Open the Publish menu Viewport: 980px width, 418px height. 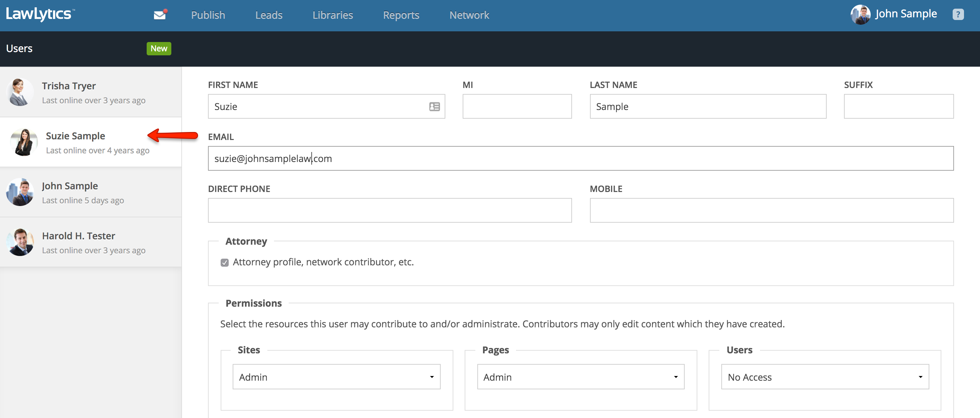click(208, 15)
